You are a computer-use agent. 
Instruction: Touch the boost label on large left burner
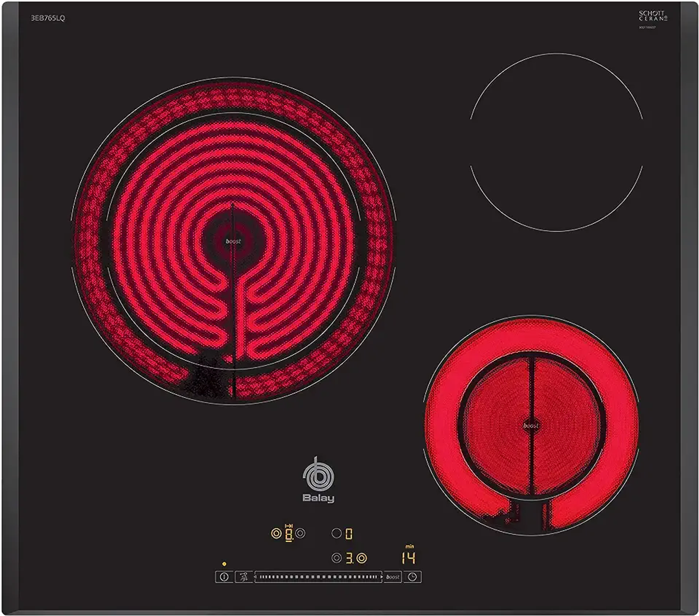point(234,241)
